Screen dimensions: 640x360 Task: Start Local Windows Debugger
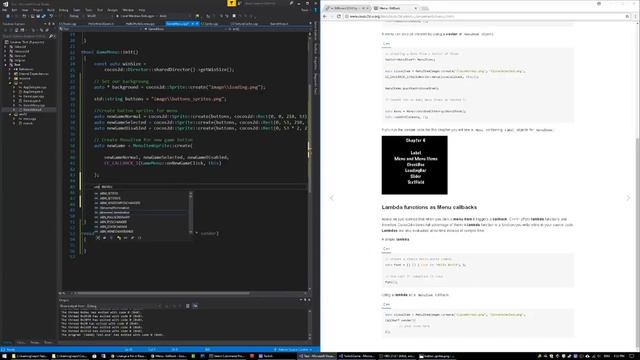(x=135, y=16)
